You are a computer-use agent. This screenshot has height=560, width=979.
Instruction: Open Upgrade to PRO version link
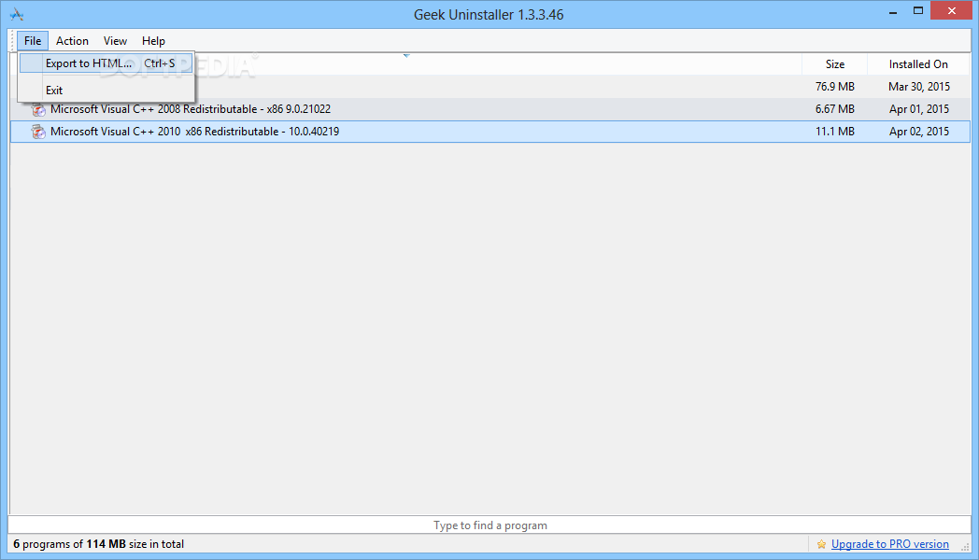pos(889,544)
